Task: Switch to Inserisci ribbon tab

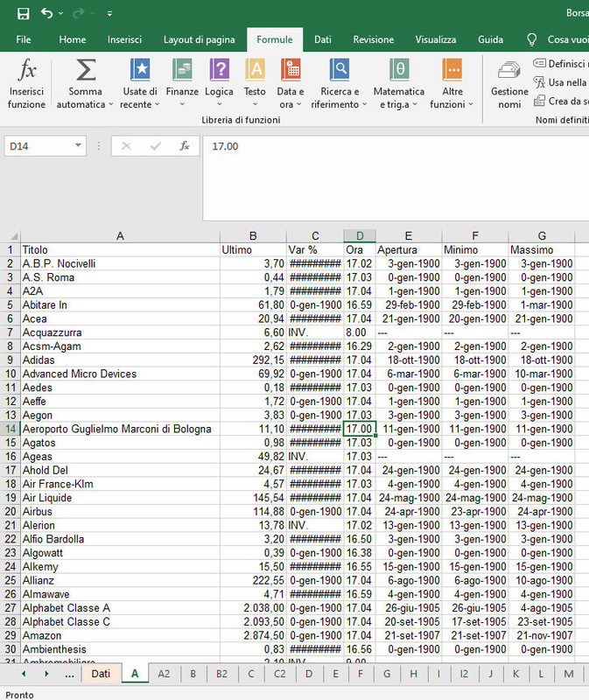Action: (x=124, y=39)
